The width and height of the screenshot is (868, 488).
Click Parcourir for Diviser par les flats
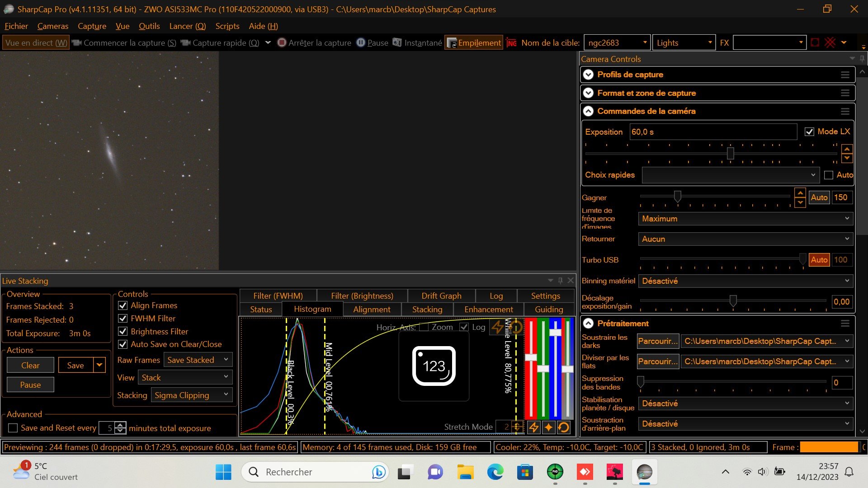tap(658, 361)
